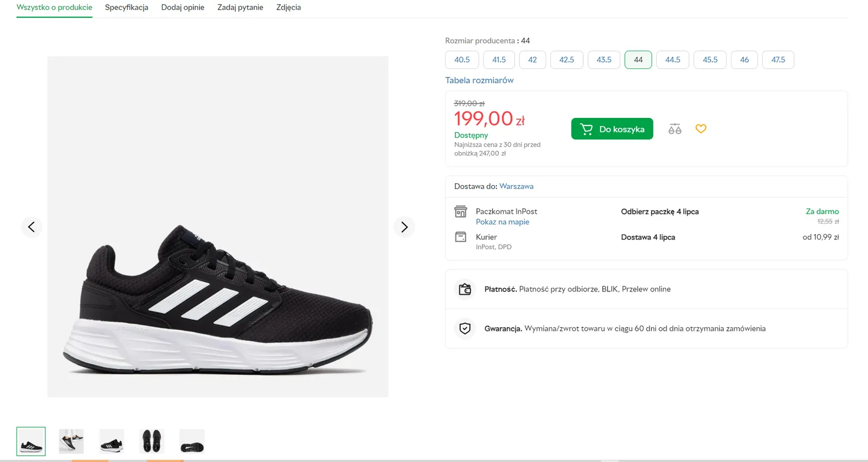This screenshot has width=868, height=462.
Task: Open the Tabela rozmiarów size chart link
Action: pyautogui.click(x=479, y=80)
